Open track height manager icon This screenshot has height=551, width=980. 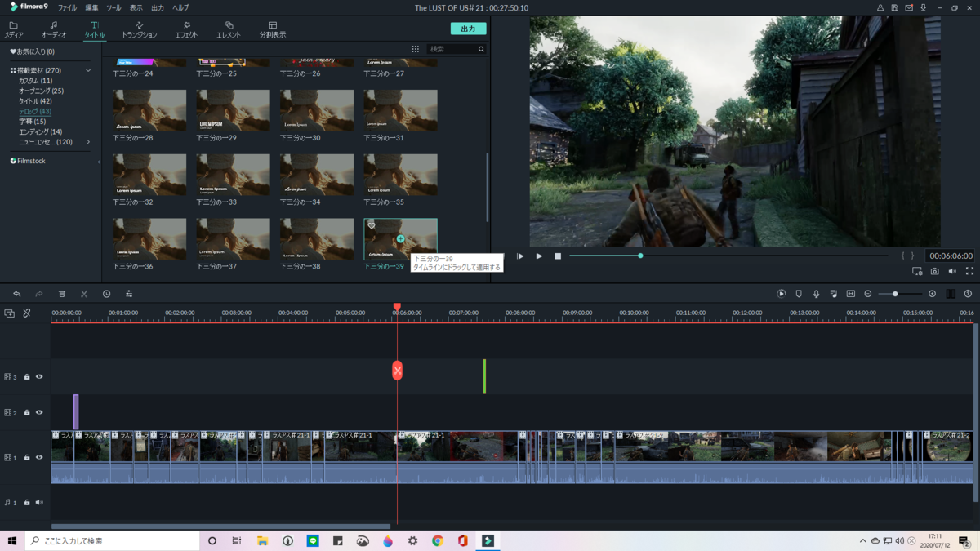click(x=951, y=294)
